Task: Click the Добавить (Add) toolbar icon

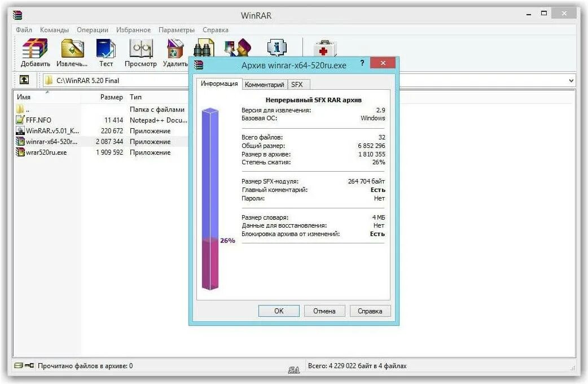Action: (35, 49)
